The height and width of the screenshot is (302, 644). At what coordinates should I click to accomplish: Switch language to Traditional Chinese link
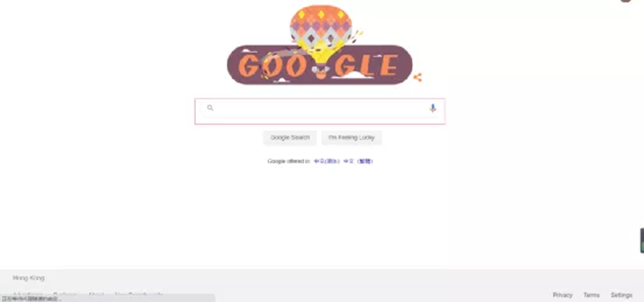(358, 161)
